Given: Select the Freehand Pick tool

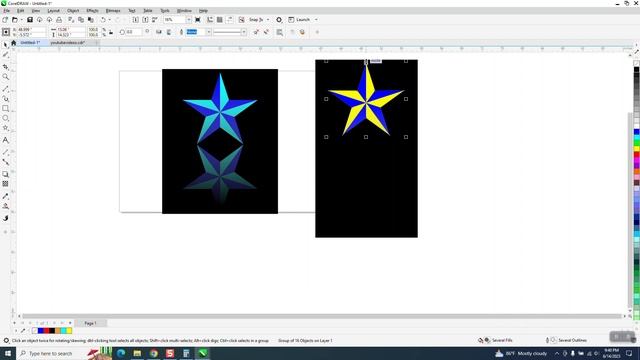Looking at the screenshot, I should click(5, 55).
